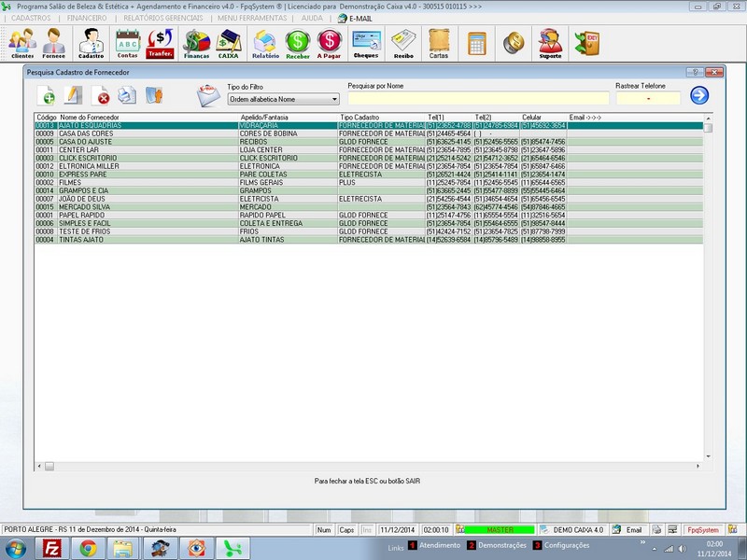Add new supplier with green plus icon
747x560 pixels.
pyautogui.click(x=46, y=95)
